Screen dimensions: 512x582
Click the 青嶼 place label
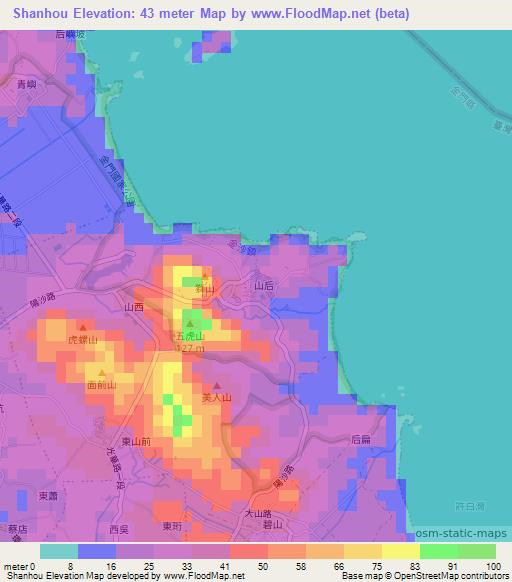[x=27, y=85]
